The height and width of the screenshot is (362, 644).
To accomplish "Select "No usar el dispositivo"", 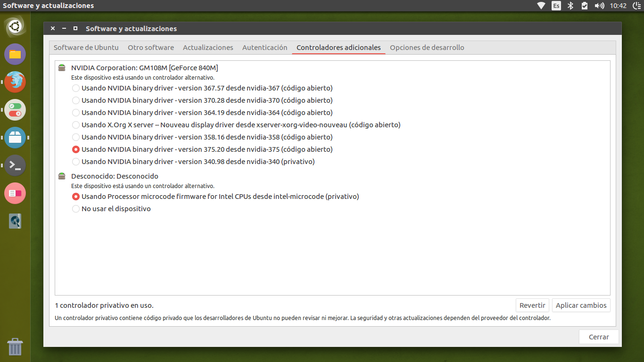I will coord(76,208).
